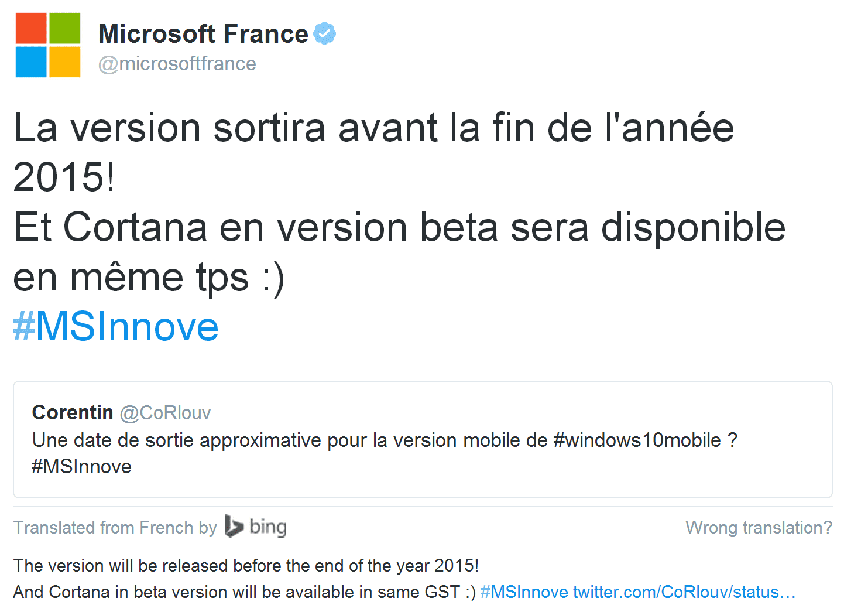Click the main French tweet text

(x=399, y=202)
